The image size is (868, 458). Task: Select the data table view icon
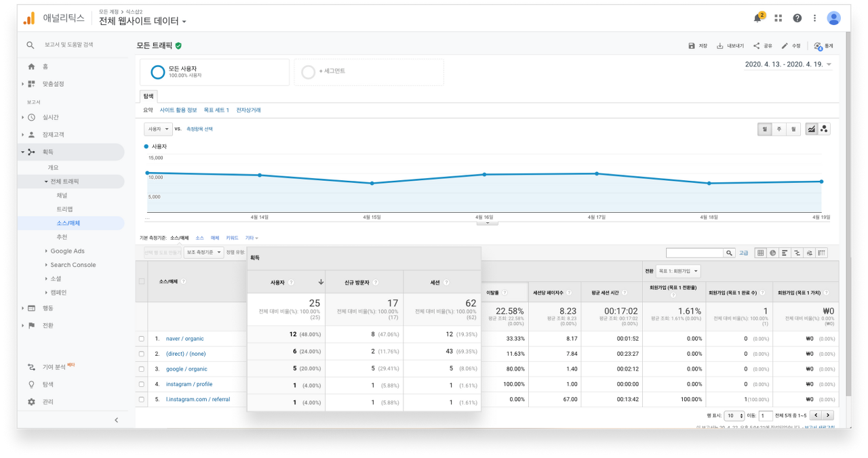(x=760, y=253)
